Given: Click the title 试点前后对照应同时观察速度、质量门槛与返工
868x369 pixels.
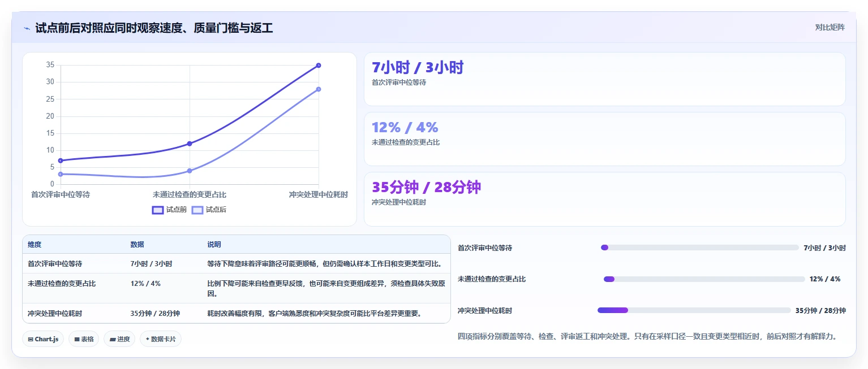Looking at the screenshot, I should coord(154,28).
